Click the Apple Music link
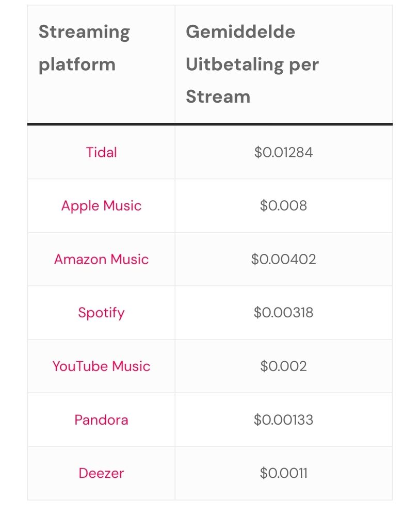420x516 pixels. (x=101, y=206)
